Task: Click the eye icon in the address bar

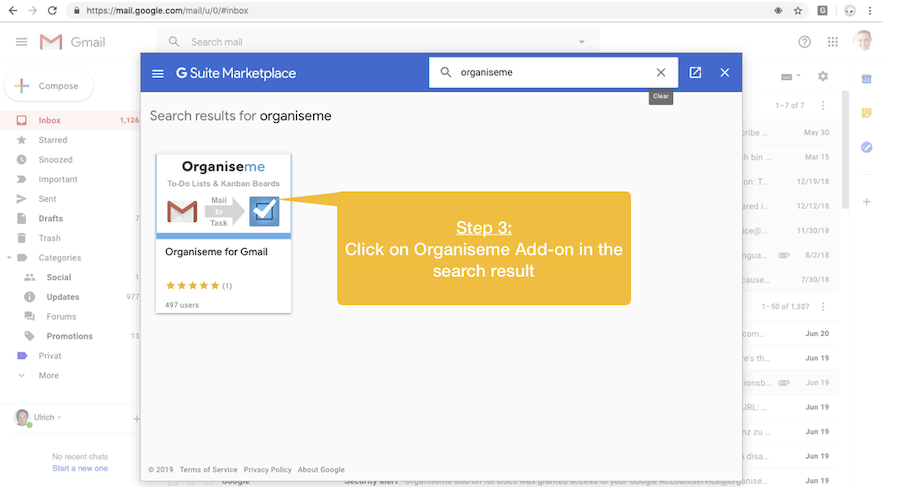Action: [x=778, y=10]
